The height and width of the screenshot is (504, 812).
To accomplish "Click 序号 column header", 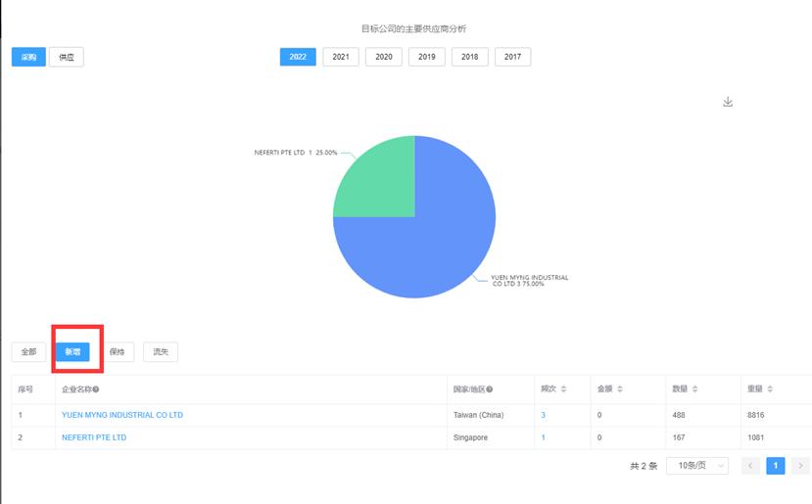I will click(25, 389).
